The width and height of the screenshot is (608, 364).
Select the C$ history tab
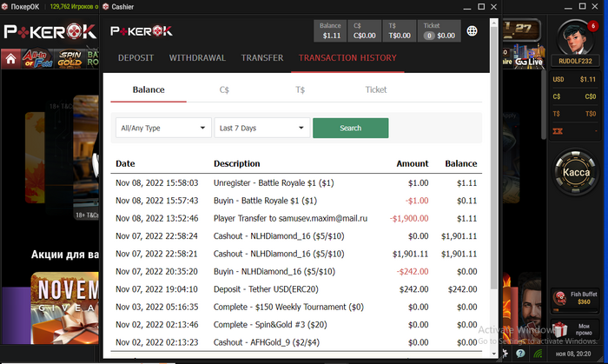(x=224, y=90)
